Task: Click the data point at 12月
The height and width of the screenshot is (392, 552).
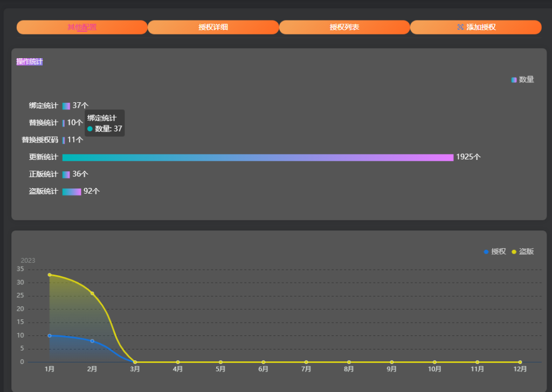Action: click(520, 362)
